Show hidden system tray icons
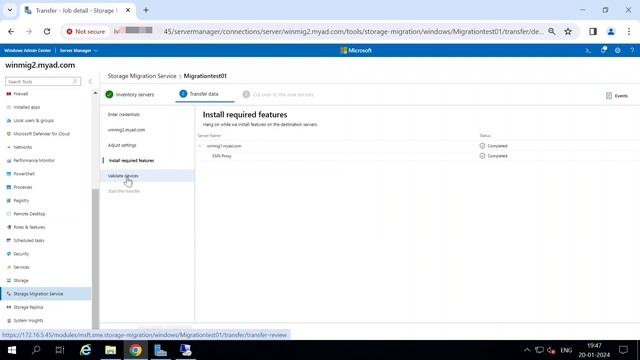Image resolution: width=640 pixels, height=360 pixels. [x=527, y=350]
